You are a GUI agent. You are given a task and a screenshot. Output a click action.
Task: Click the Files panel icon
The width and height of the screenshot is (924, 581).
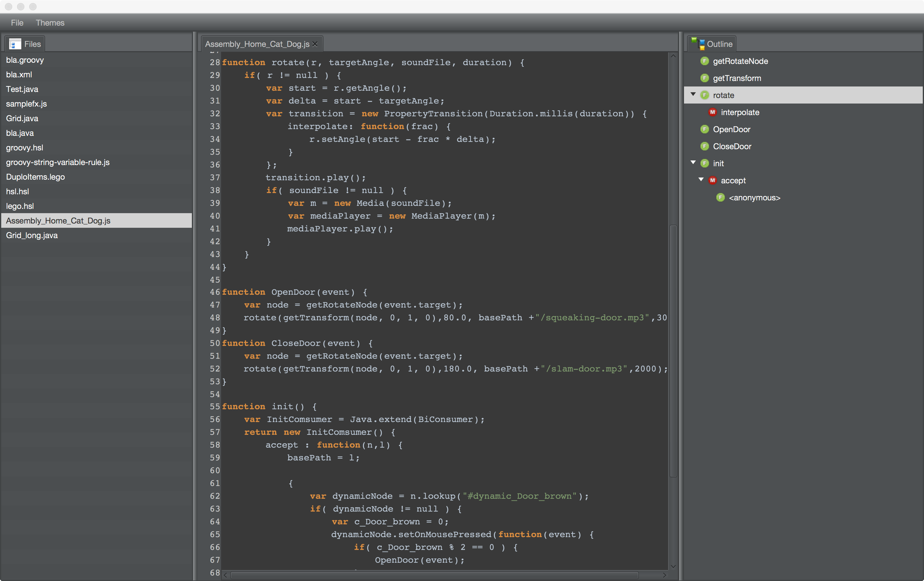coord(15,44)
